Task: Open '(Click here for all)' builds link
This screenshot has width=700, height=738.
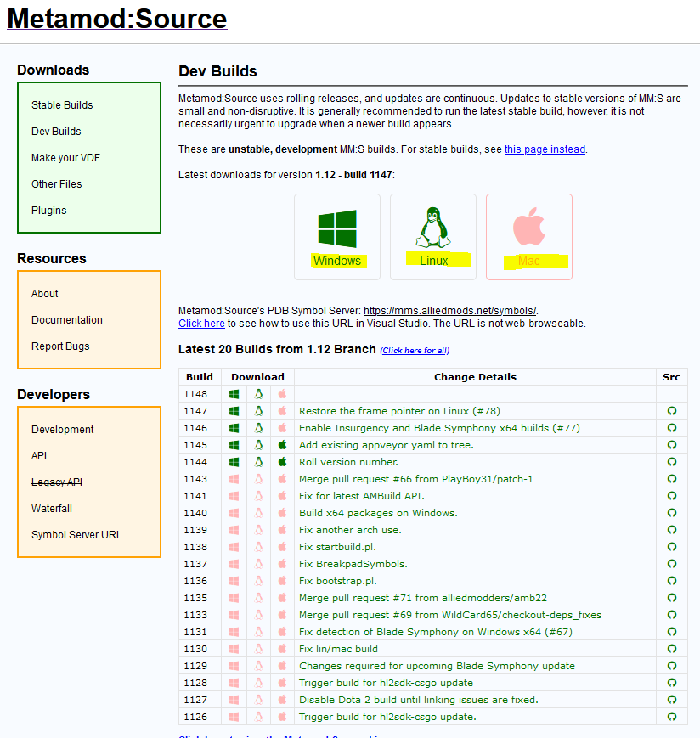Action: click(x=415, y=350)
